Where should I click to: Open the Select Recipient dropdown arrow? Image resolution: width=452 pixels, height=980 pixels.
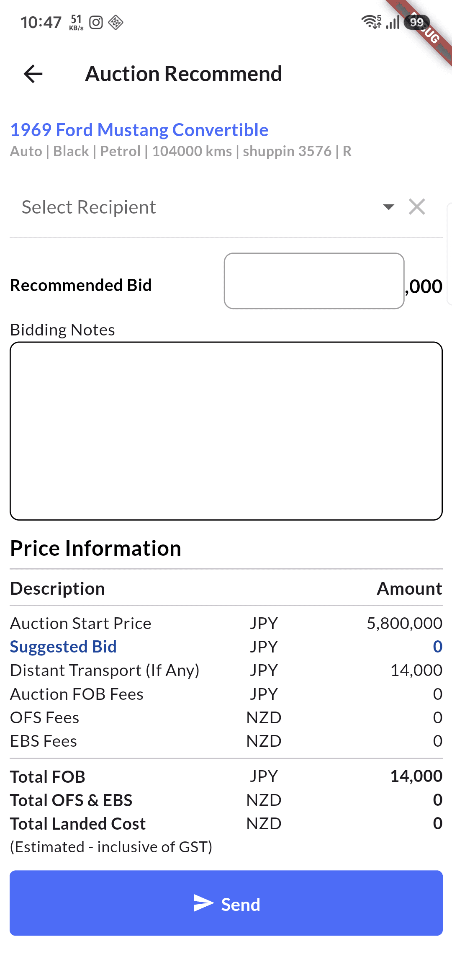[388, 207]
